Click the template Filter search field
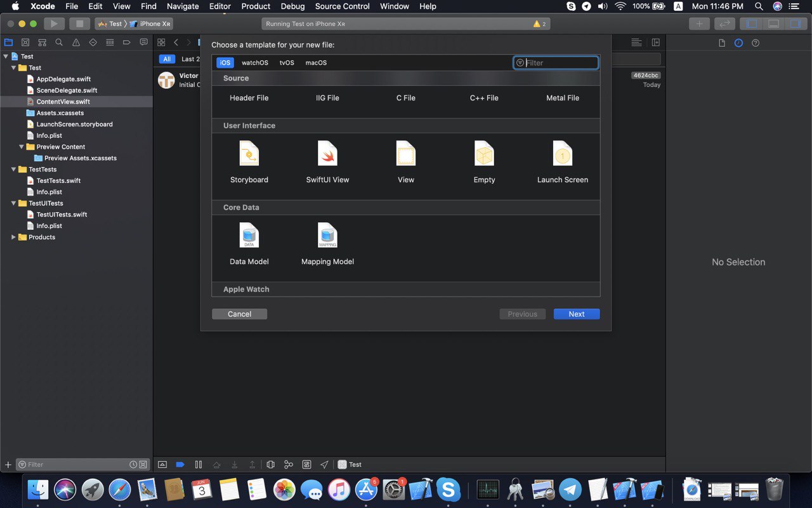The height and width of the screenshot is (508, 812). tap(556, 63)
